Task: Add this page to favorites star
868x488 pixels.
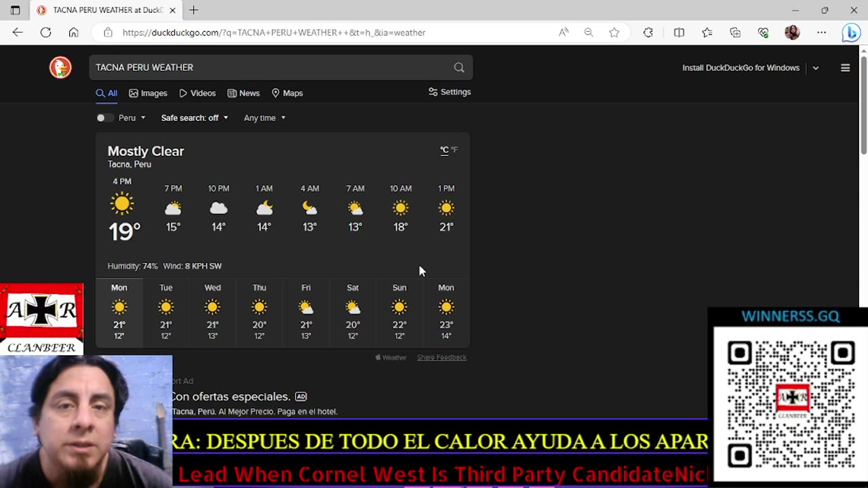Action: (x=614, y=32)
